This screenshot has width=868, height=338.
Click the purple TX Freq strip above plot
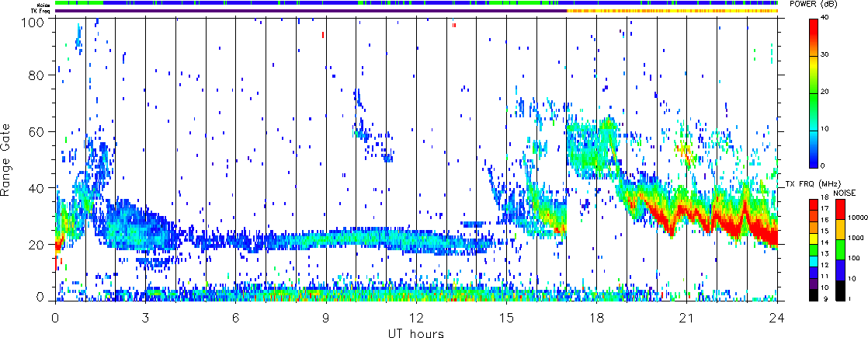coord(311,11)
